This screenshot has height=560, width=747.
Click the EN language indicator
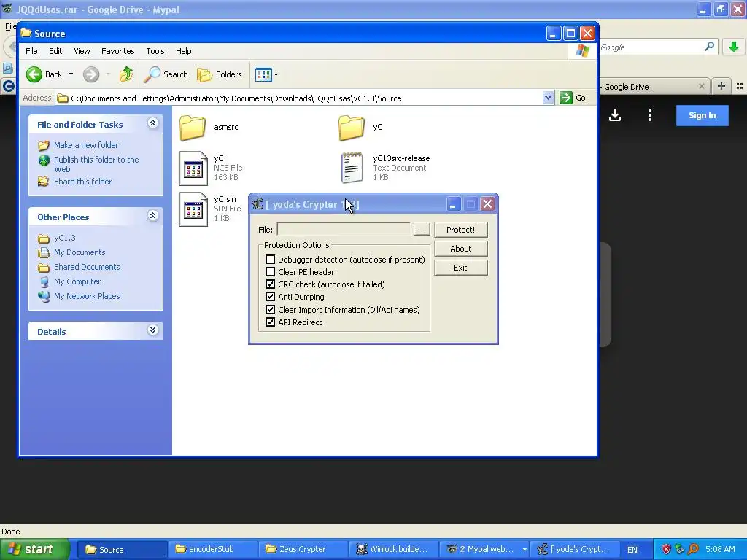pyautogui.click(x=632, y=550)
